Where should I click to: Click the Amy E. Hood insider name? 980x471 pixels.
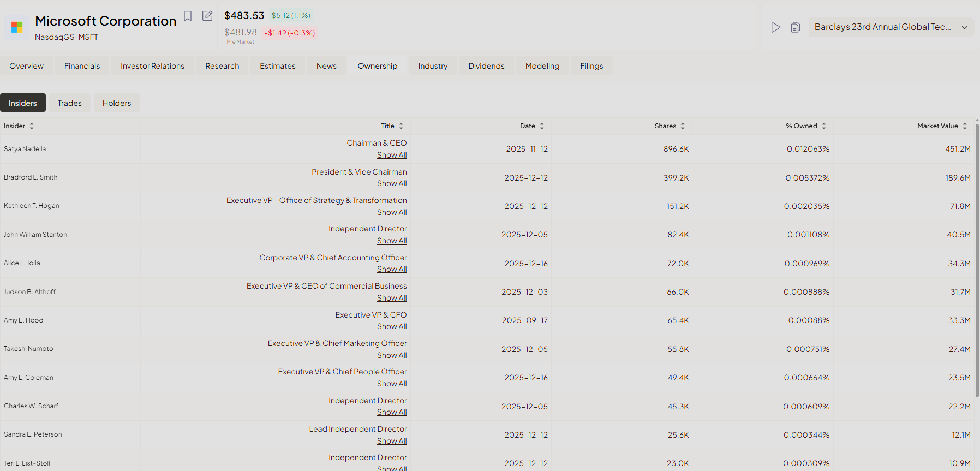point(23,320)
